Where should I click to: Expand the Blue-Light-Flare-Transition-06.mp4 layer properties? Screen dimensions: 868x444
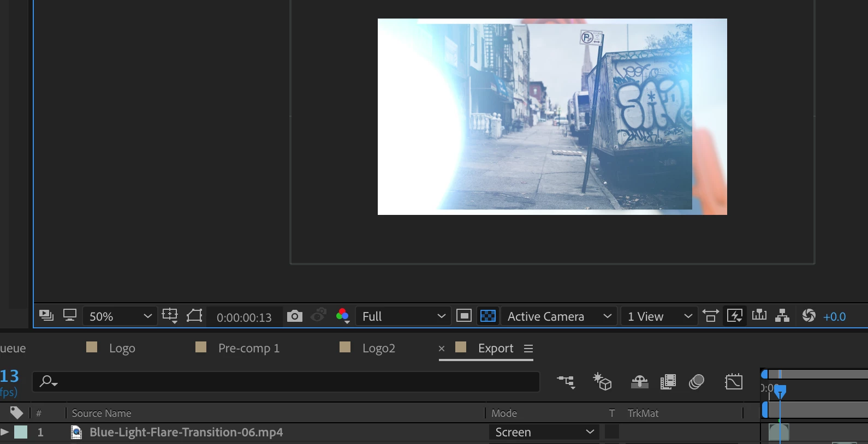5,432
